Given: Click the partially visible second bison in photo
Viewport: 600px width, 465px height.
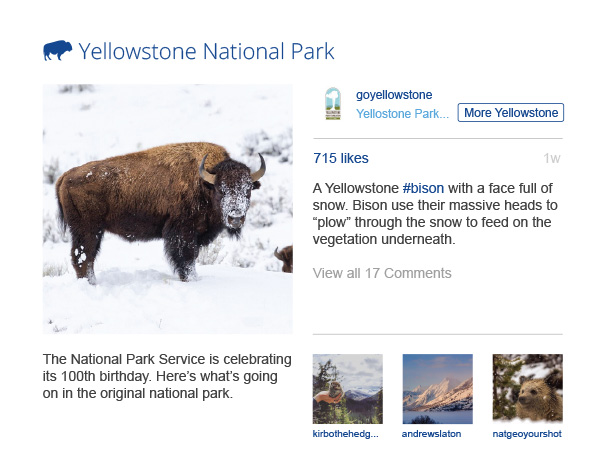Looking at the screenshot, I should 285,258.
